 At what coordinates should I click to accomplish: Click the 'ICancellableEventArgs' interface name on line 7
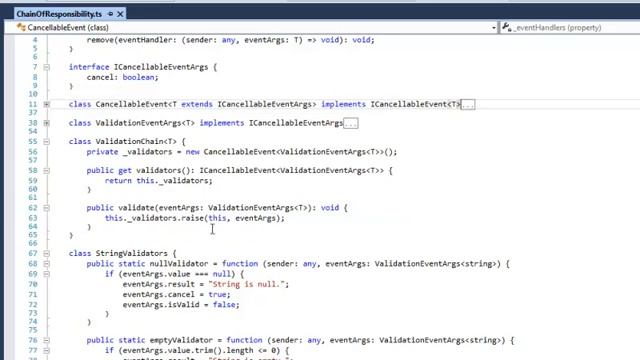161,67
